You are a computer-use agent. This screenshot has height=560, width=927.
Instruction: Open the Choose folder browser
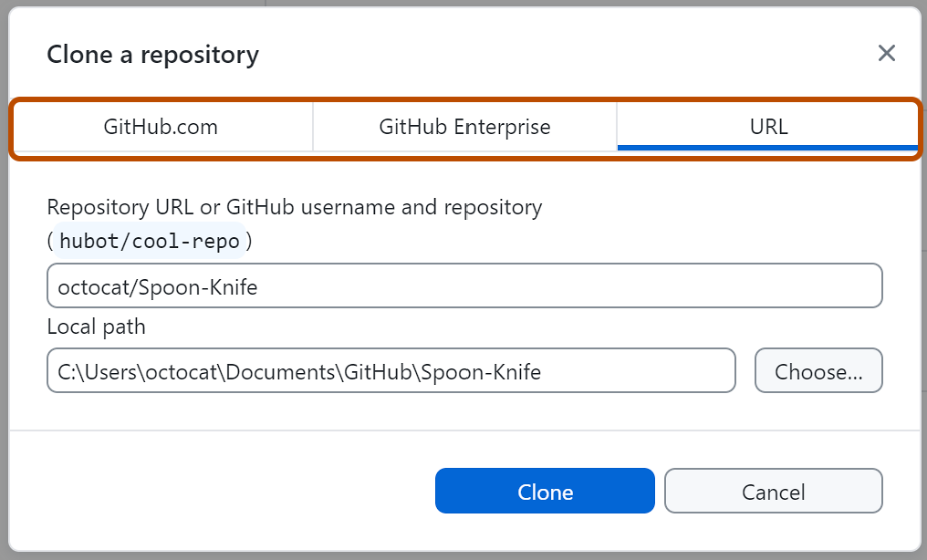point(818,370)
